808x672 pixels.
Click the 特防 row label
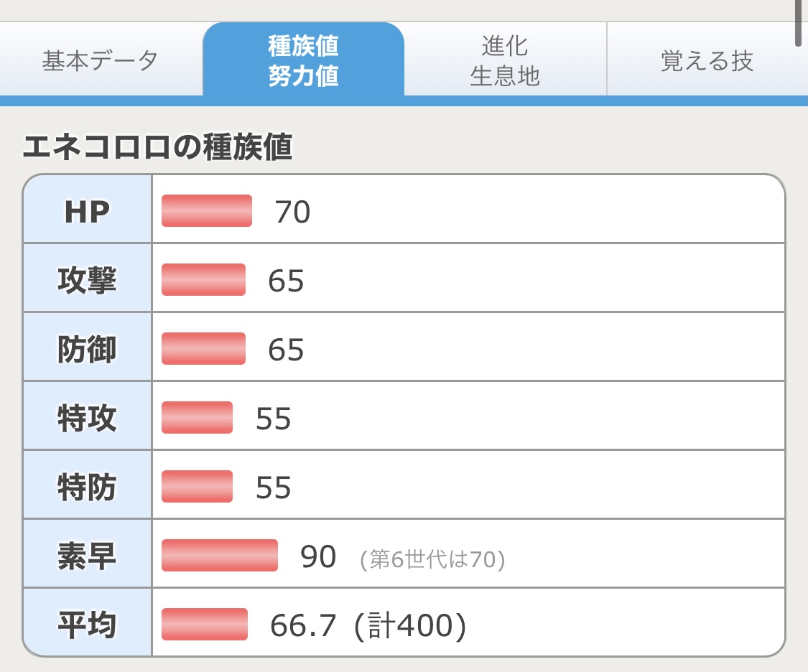click(x=87, y=487)
